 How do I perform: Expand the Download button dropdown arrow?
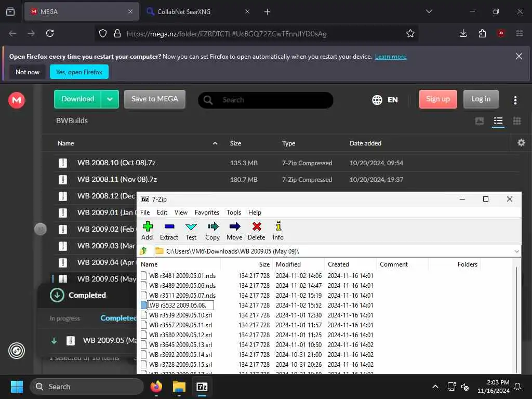(110, 99)
